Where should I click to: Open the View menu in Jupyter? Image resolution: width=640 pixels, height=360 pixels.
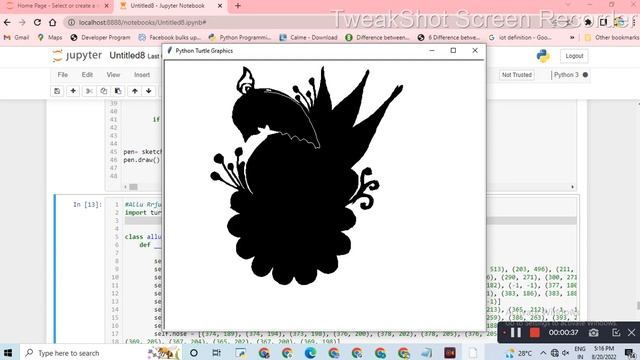pos(113,75)
